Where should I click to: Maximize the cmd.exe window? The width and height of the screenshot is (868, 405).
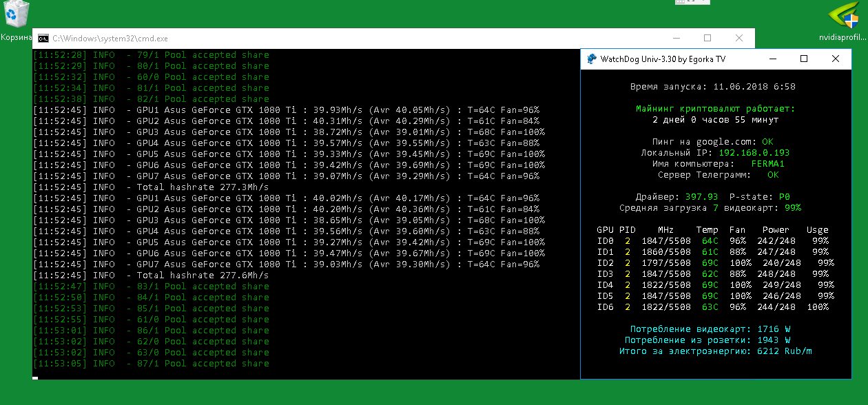tap(707, 39)
